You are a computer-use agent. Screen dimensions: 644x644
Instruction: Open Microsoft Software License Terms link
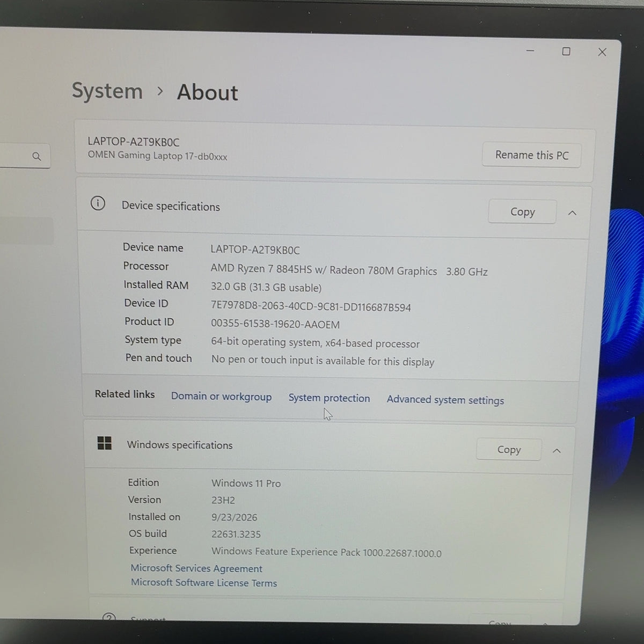tap(204, 583)
